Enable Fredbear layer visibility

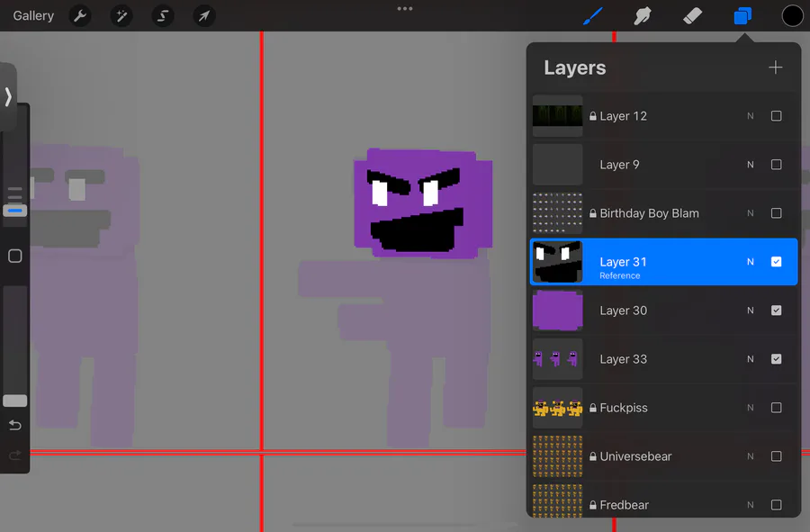(776, 505)
